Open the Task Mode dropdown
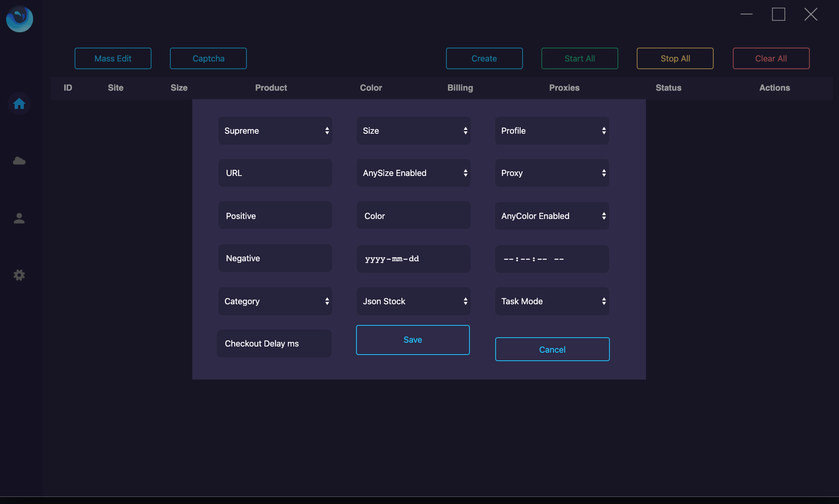The image size is (839, 504). [x=552, y=301]
